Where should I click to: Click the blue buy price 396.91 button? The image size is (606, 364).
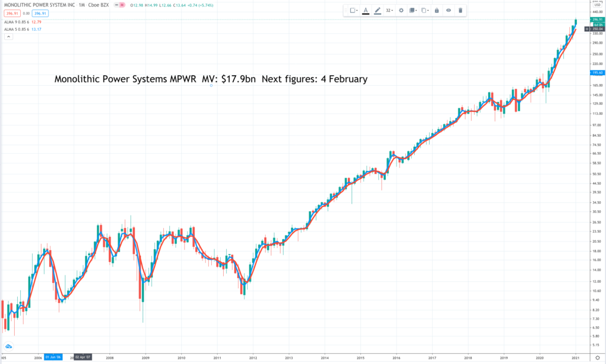(40, 14)
